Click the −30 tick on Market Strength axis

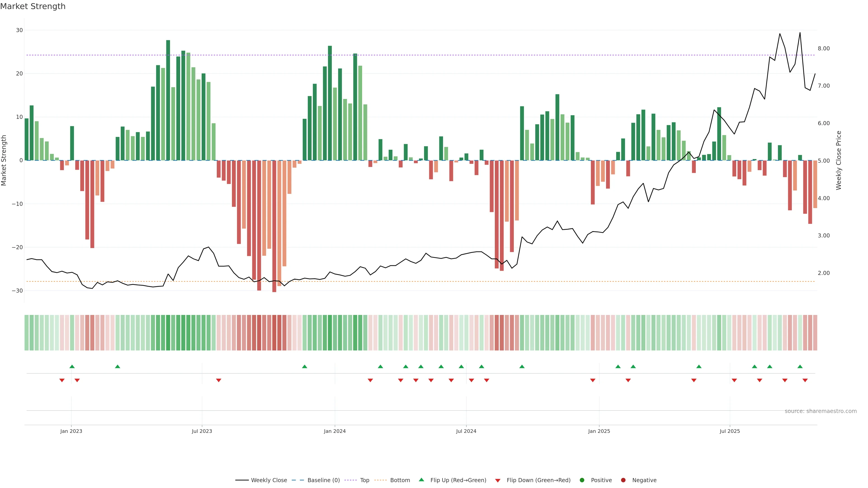point(17,291)
